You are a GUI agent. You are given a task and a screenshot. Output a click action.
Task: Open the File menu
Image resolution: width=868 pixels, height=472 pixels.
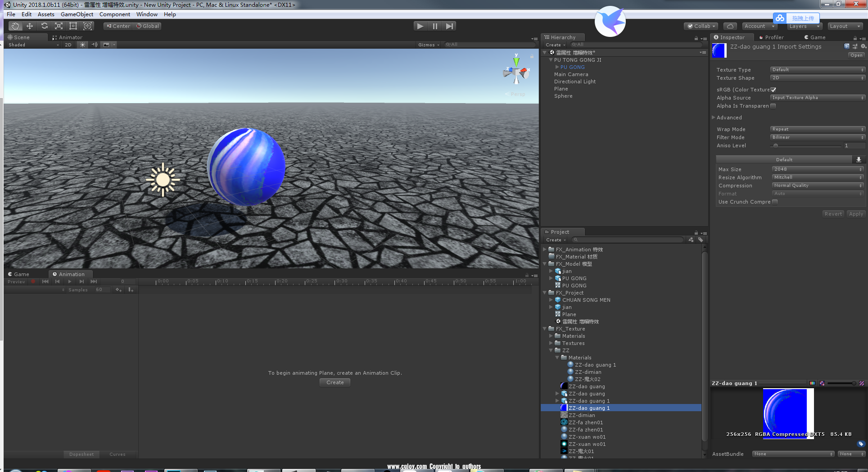point(11,14)
